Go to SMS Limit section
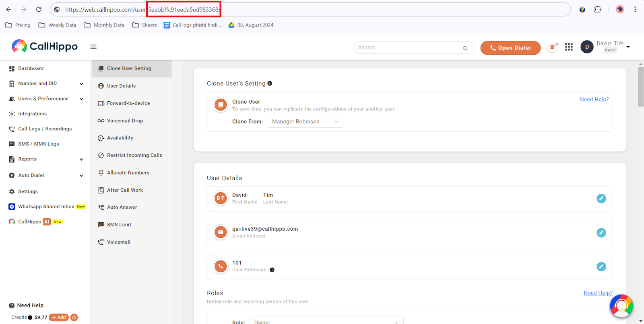Viewport: 644px width, 324px height. click(119, 225)
